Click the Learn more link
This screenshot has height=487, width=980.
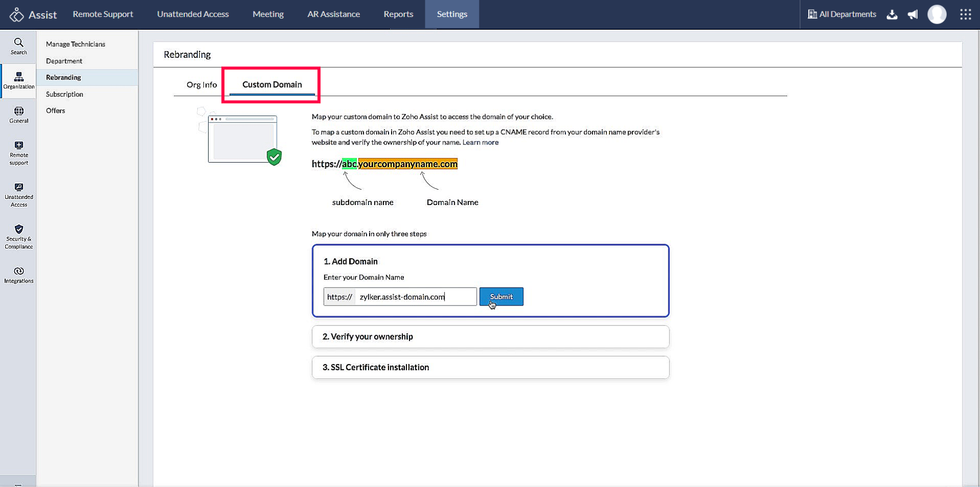480,142
